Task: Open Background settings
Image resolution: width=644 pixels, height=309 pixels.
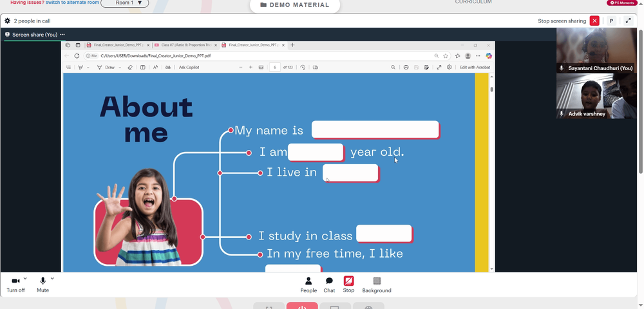Action: [x=377, y=285]
